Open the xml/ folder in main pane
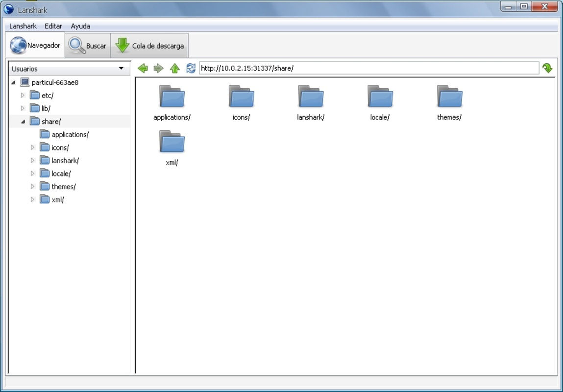563x392 pixels. (x=171, y=142)
